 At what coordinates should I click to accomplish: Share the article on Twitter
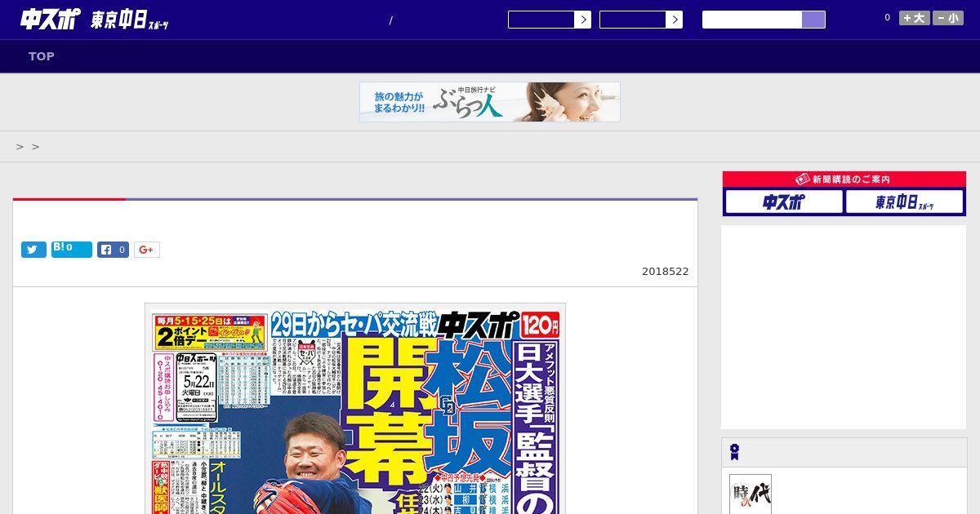pyautogui.click(x=33, y=250)
